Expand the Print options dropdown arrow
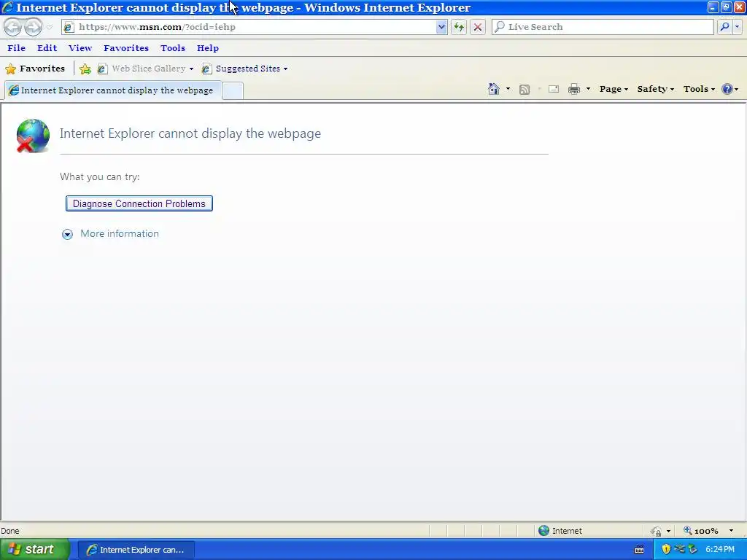 (x=588, y=89)
